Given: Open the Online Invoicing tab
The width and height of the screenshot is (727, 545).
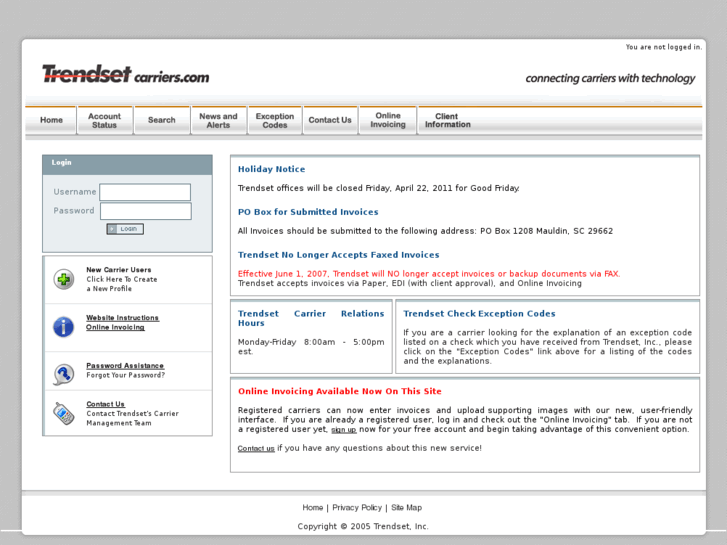Looking at the screenshot, I should 388,120.
